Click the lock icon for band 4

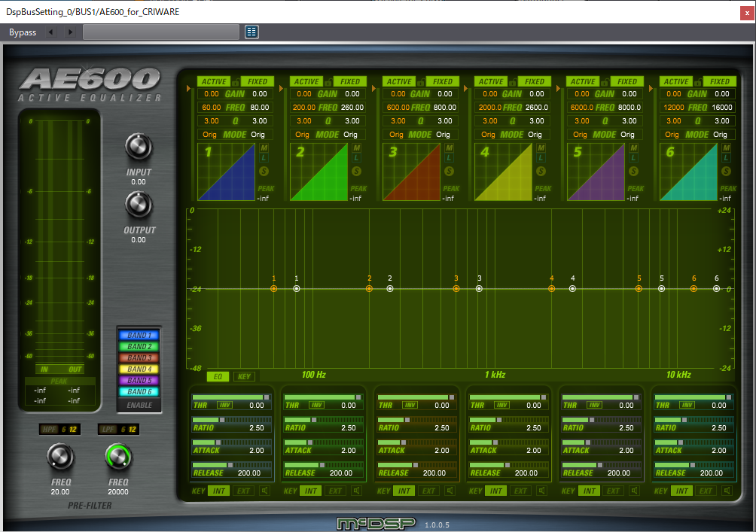[513, 81]
